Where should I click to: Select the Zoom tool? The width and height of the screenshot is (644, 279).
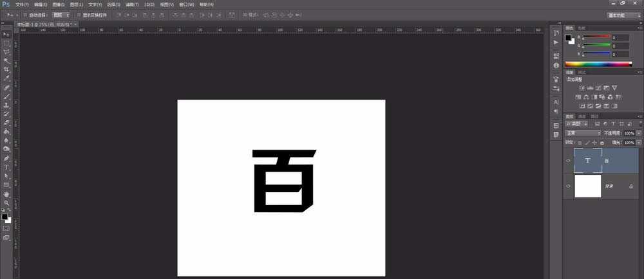(6, 202)
